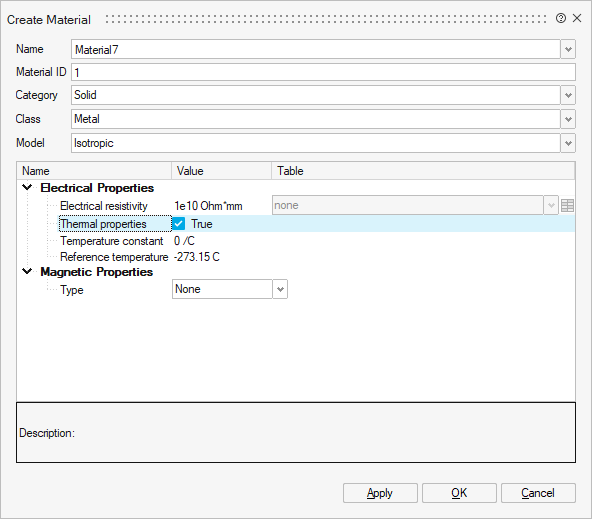Click the Material7 name field
This screenshot has width=592, height=519.
point(316,49)
